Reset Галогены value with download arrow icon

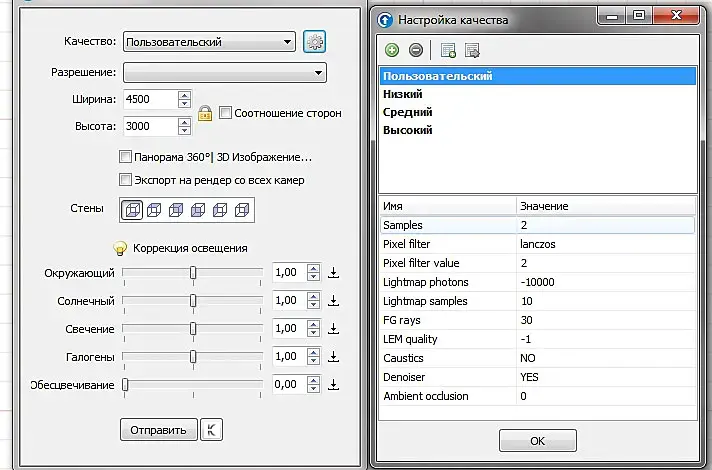click(x=334, y=356)
